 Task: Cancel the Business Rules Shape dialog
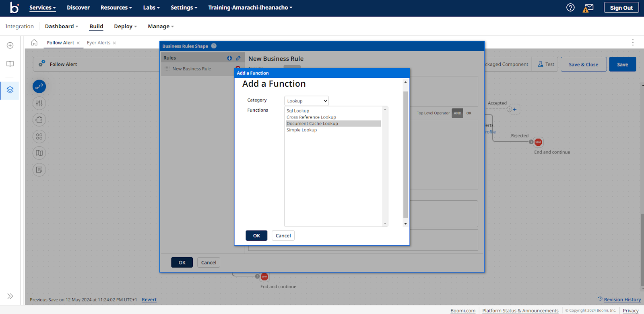click(x=208, y=262)
